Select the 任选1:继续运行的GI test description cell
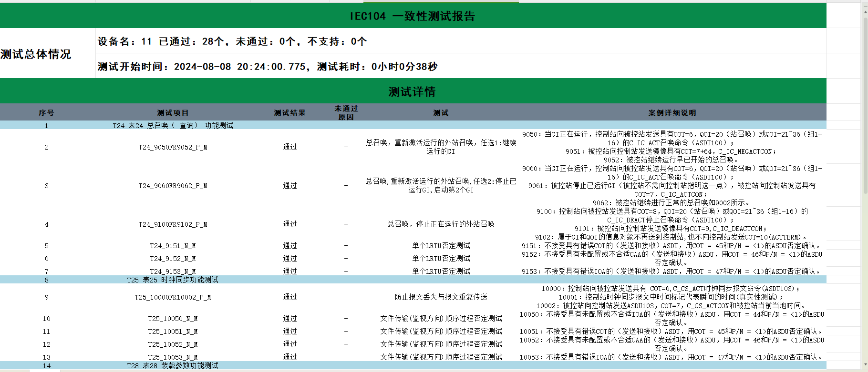 pyautogui.click(x=441, y=147)
